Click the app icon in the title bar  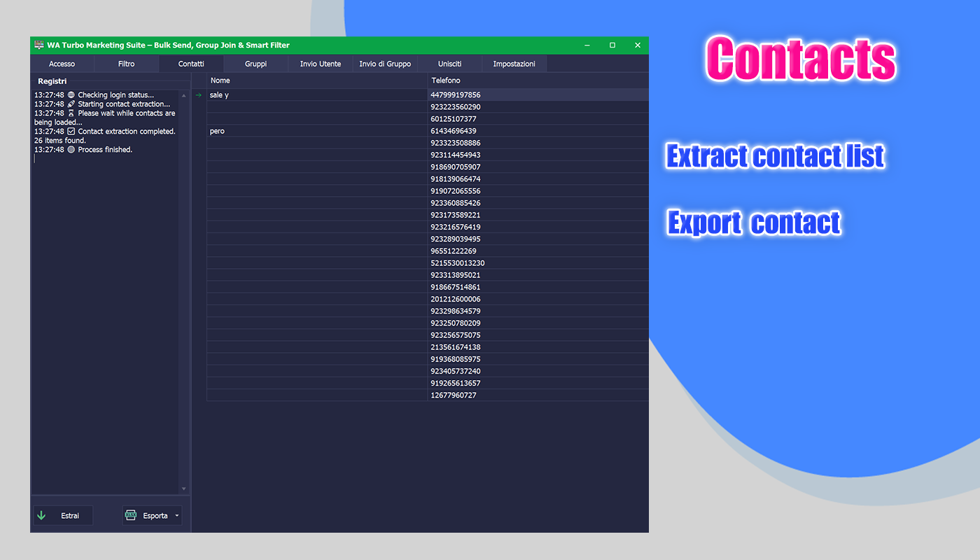point(39,45)
